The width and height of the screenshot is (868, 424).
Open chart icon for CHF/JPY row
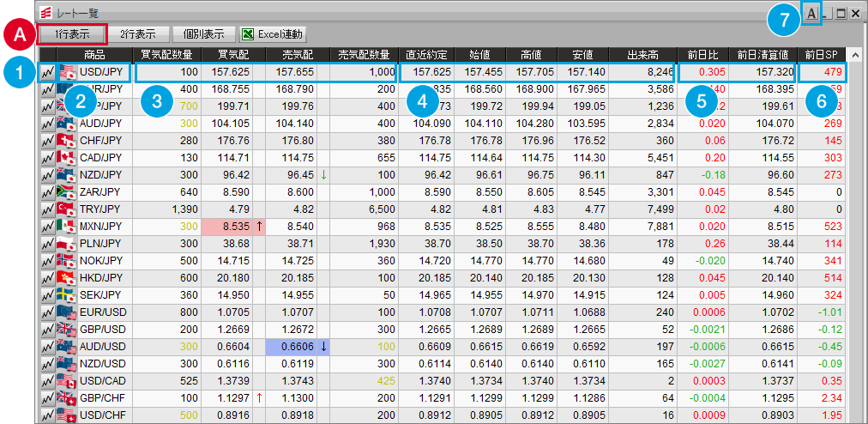click(x=47, y=141)
